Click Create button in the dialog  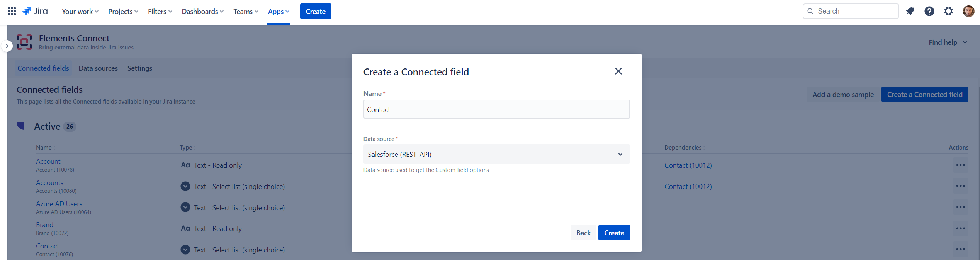[614, 233]
